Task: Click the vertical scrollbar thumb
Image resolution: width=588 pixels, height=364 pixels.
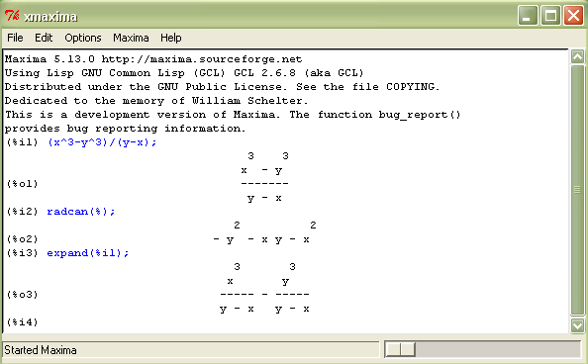Action: point(577,190)
